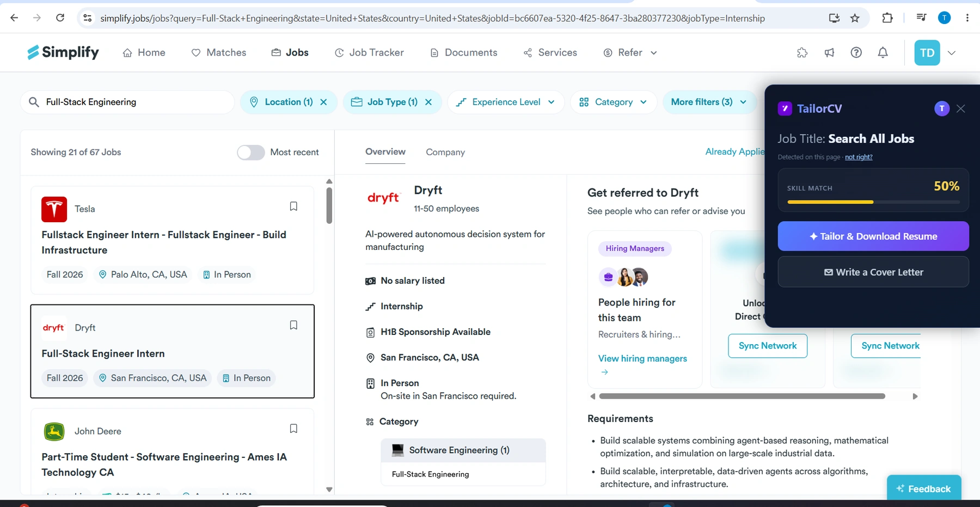The width and height of the screenshot is (980, 507).
Task: Expand the profile menu chevron
Action: click(x=952, y=53)
